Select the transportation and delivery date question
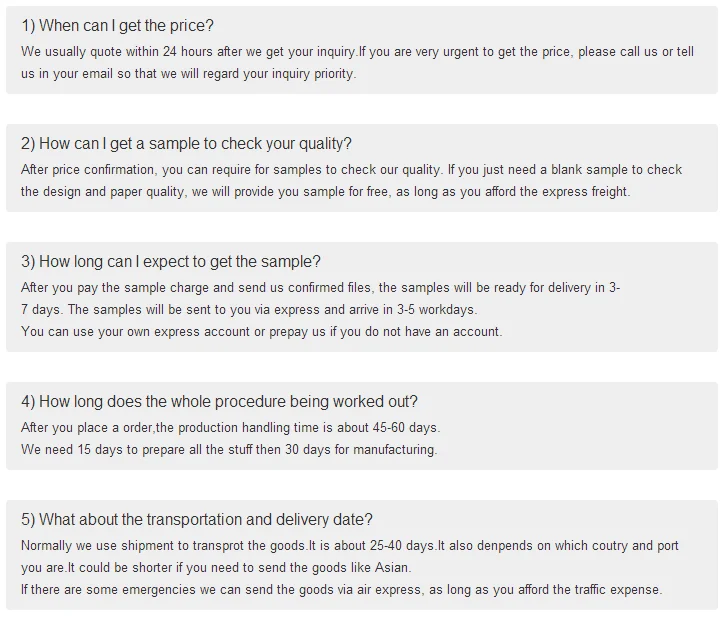Image resolution: width=726 pixels, height=621 pixels. pos(196,520)
